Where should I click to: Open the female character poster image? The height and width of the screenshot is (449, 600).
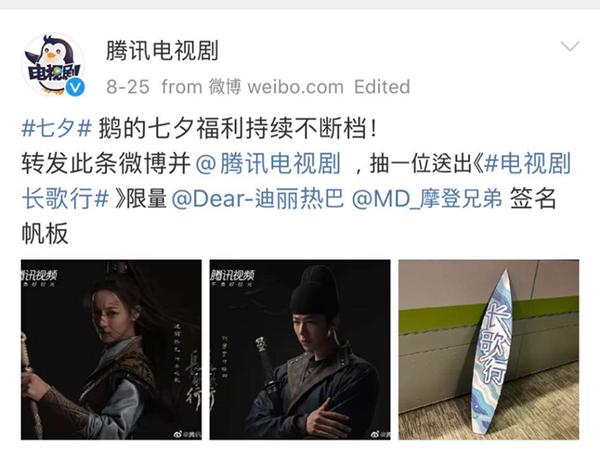(x=111, y=349)
